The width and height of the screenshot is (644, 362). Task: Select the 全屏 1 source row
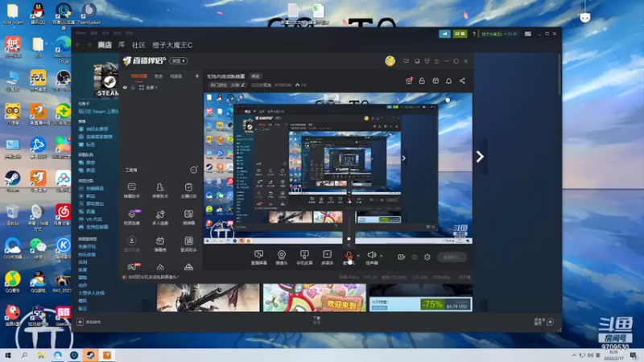coord(161,88)
